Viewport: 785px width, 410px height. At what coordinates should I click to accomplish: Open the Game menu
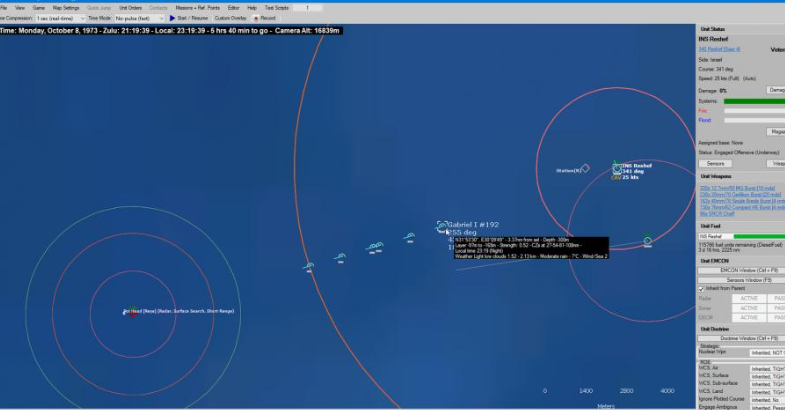(39, 8)
